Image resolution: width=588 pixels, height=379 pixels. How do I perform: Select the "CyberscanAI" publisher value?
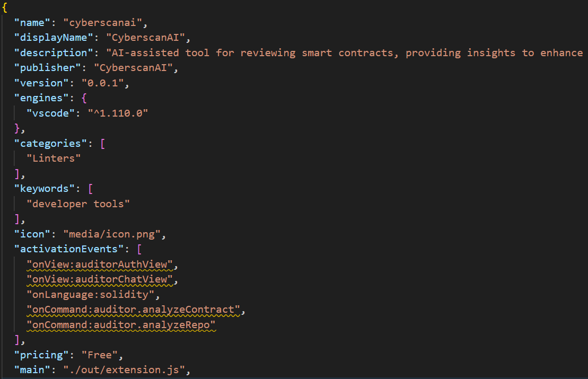(x=133, y=68)
